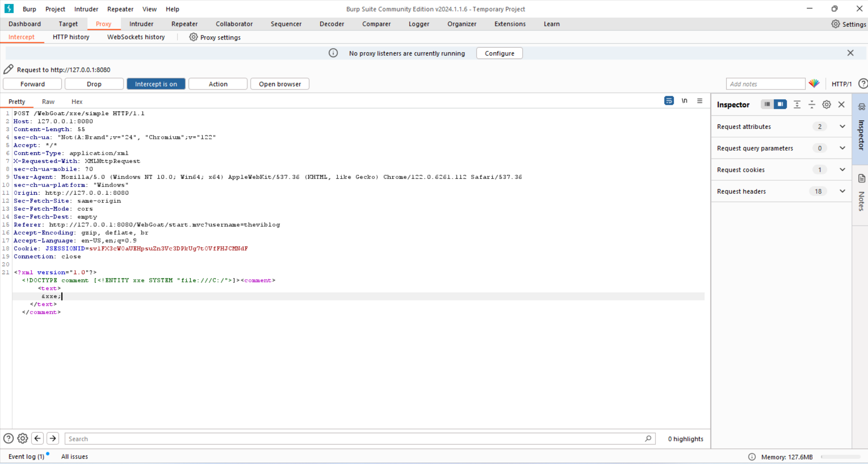Select the Inspector side tab icon
This screenshot has height=464, width=868.
point(862,107)
